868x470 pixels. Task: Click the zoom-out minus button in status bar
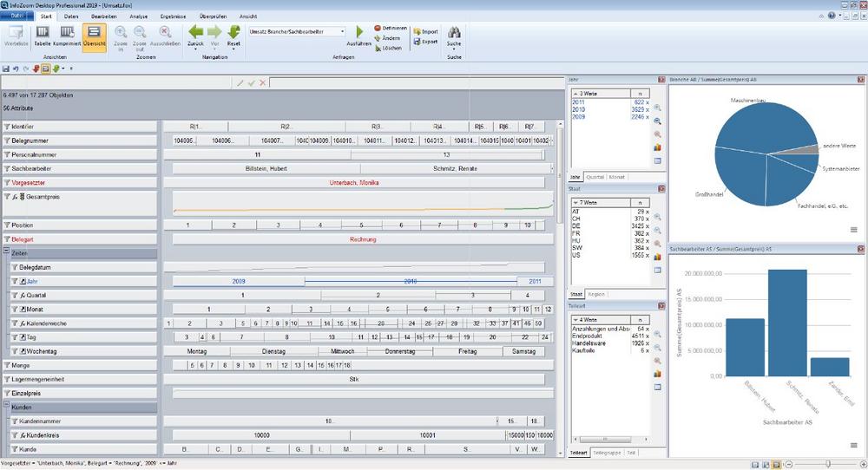pyautogui.click(x=789, y=465)
